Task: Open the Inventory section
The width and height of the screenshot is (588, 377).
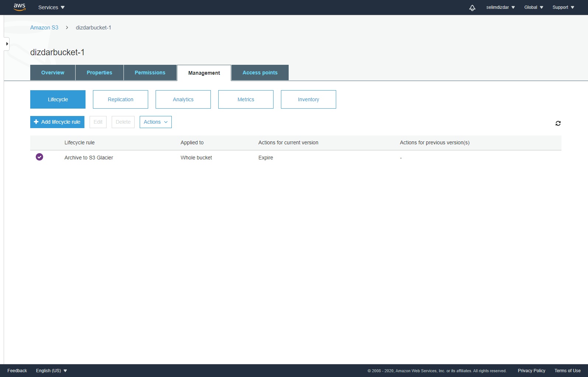Action: pyautogui.click(x=309, y=99)
